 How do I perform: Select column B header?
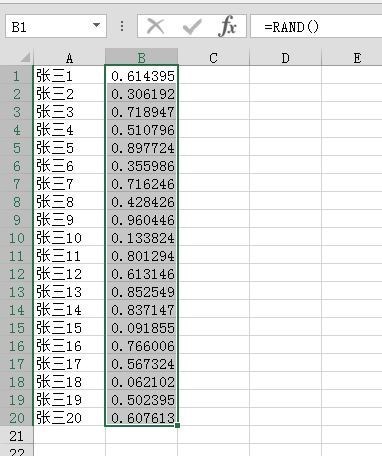point(142,58)
